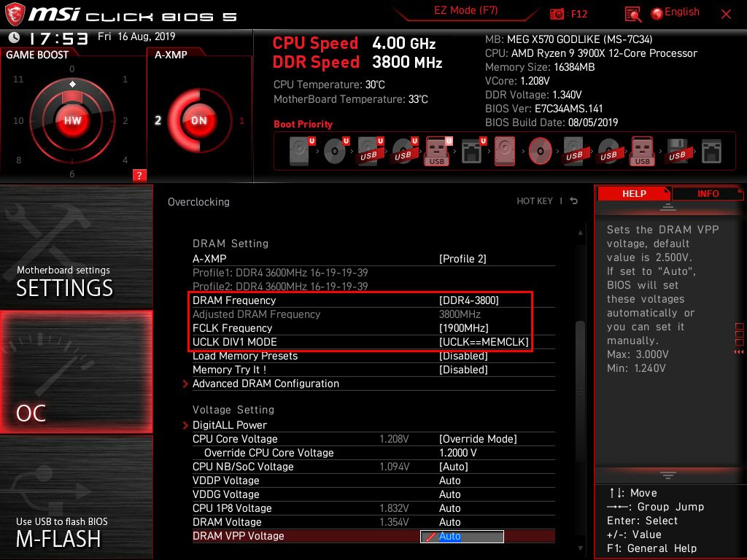Click the globe language icon
Image resolution: width=747 pixels, height=560 pixels.
657,13
